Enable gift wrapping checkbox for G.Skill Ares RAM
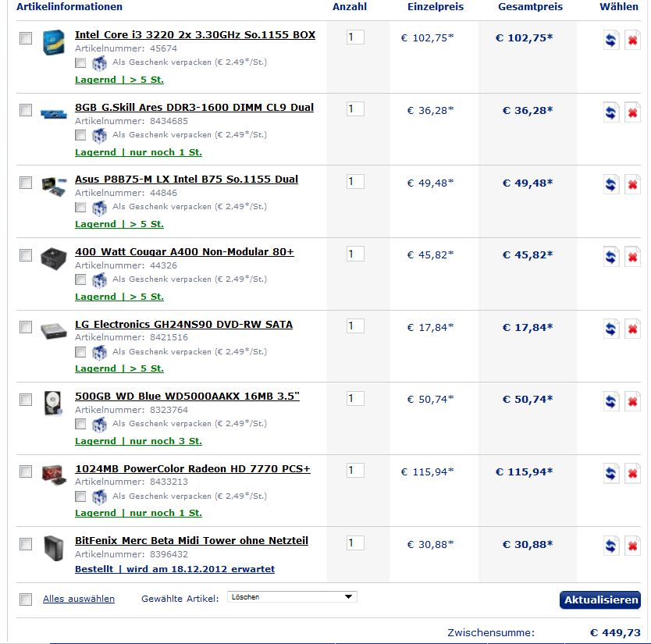 click(x=80, y=135)
